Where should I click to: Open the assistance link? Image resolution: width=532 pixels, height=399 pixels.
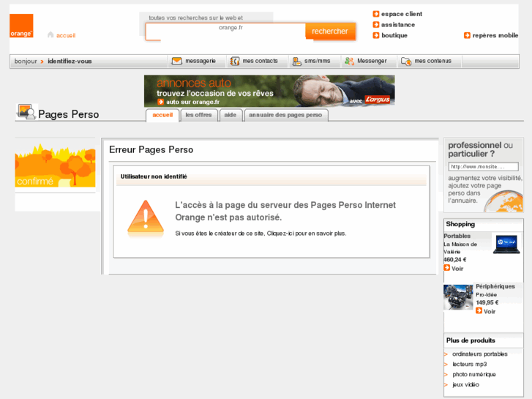[398, 25]
